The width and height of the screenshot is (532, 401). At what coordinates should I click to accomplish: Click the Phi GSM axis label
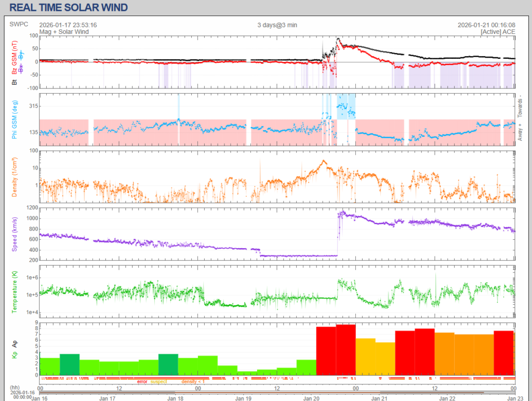tap(15, 119)
